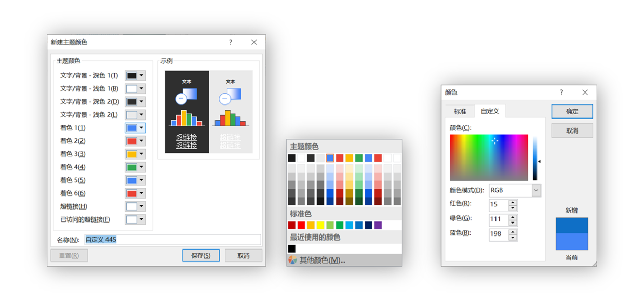The height and width of the screenshot is (301, 644).
Task: Open help in the 颜色 dialog
Action: tap(561, 93)
